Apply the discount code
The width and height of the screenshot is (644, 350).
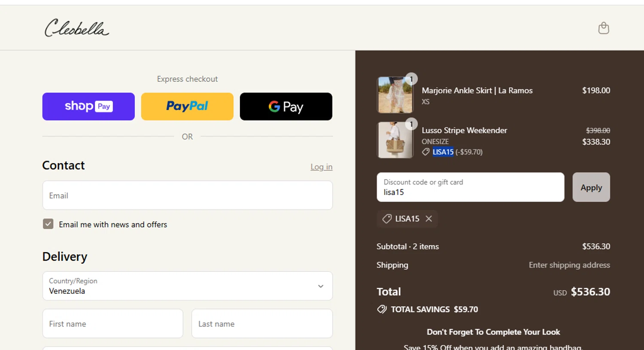point(591,187)
